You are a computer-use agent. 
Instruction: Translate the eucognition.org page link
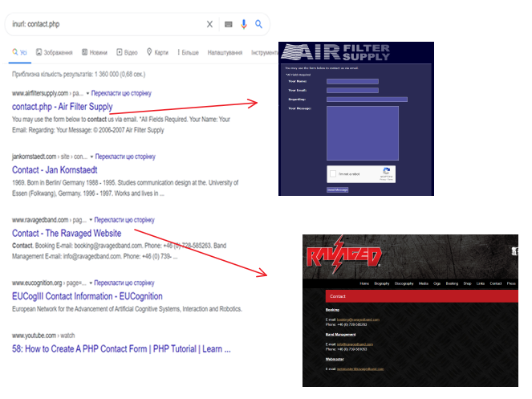[124, 283]
